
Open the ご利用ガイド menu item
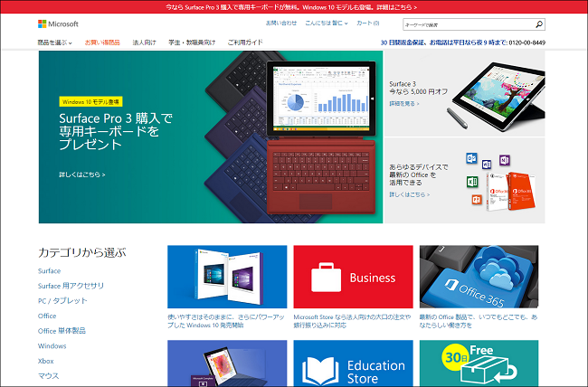pos(245,42)
